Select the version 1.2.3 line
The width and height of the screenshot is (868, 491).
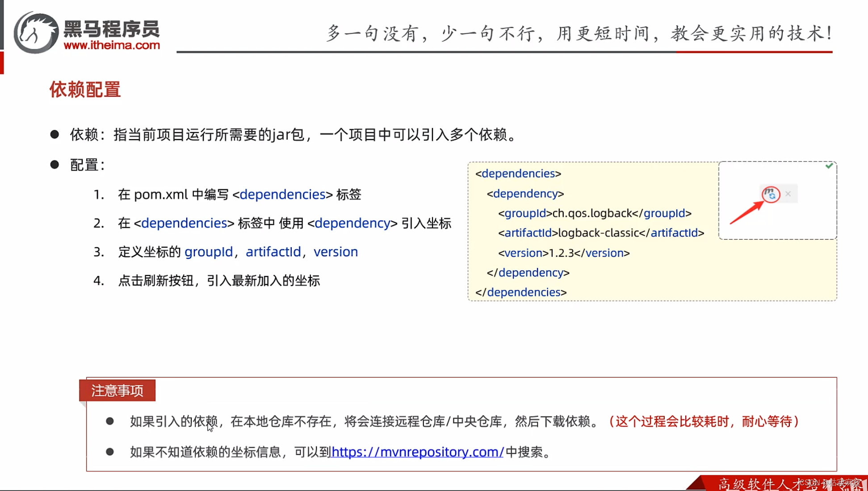[564, 253]
